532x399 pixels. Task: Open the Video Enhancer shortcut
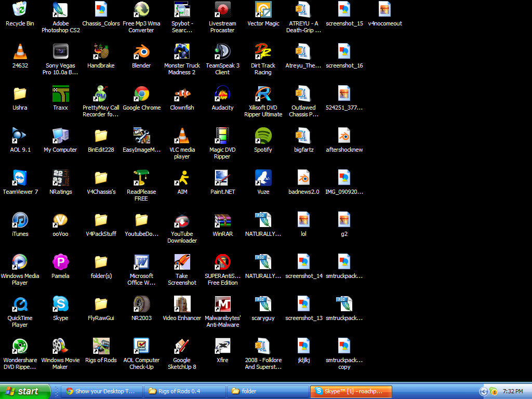point(182,304)
